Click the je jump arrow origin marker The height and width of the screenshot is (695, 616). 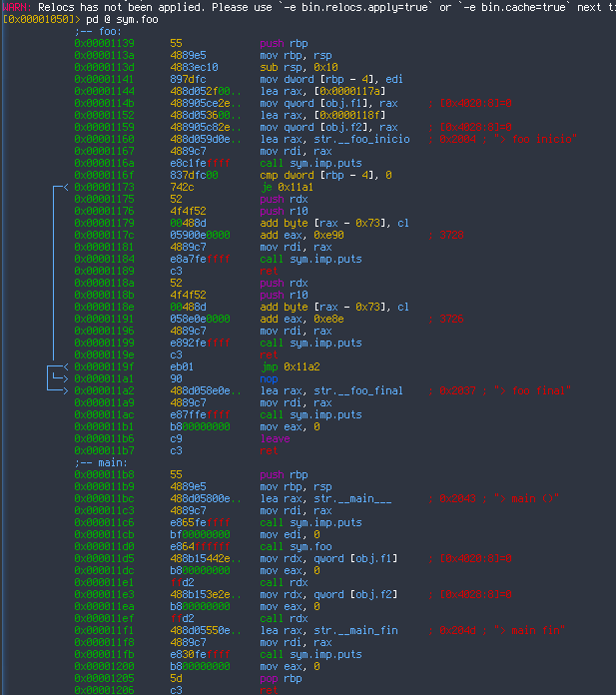point(66,187)
